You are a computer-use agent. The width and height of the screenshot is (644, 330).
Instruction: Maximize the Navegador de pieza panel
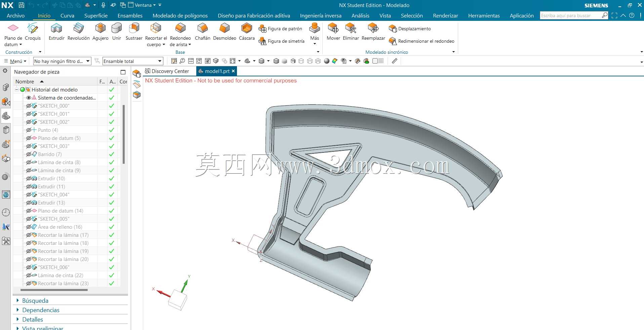point(123,72)
